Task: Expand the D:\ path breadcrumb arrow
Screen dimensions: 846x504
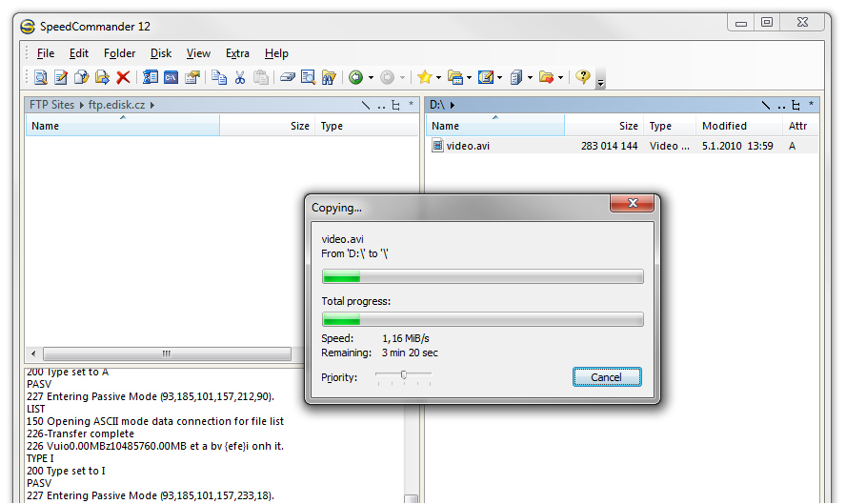Action: pyautogui.click(x=453, y=105)
